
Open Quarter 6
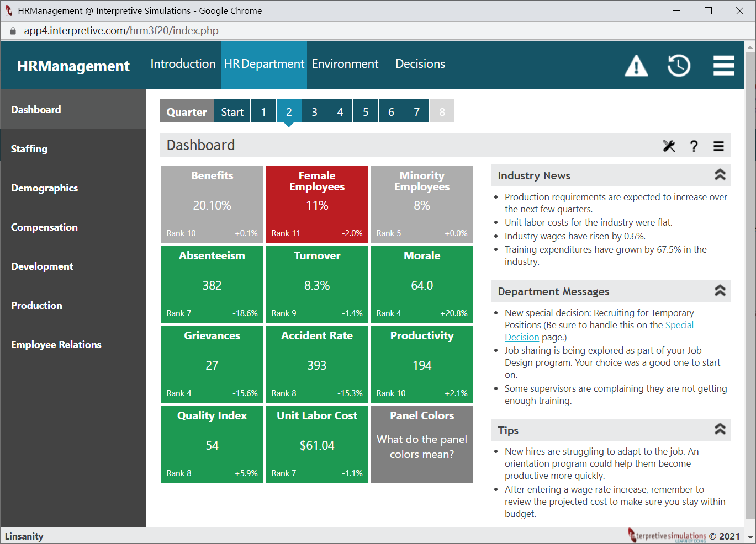tap(391, 111)
